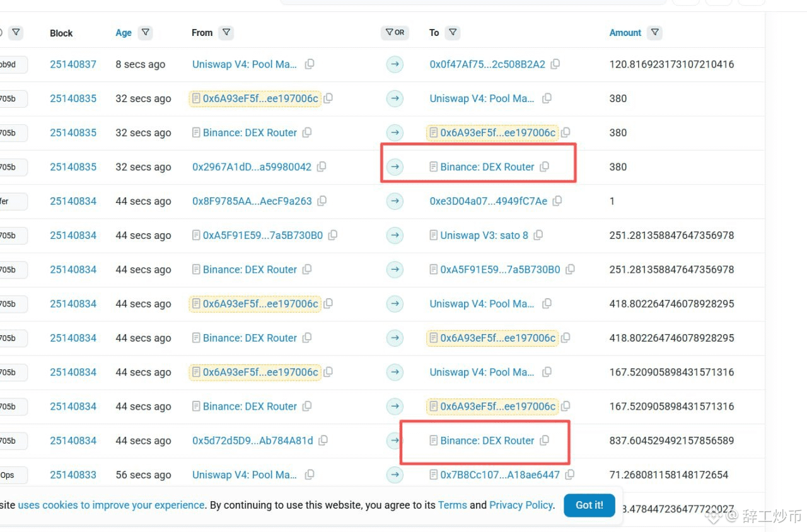The height and width of the screenshot is (532, 807).
Task: Open the Terms link in cookie notice
Action: coord(453,505)
